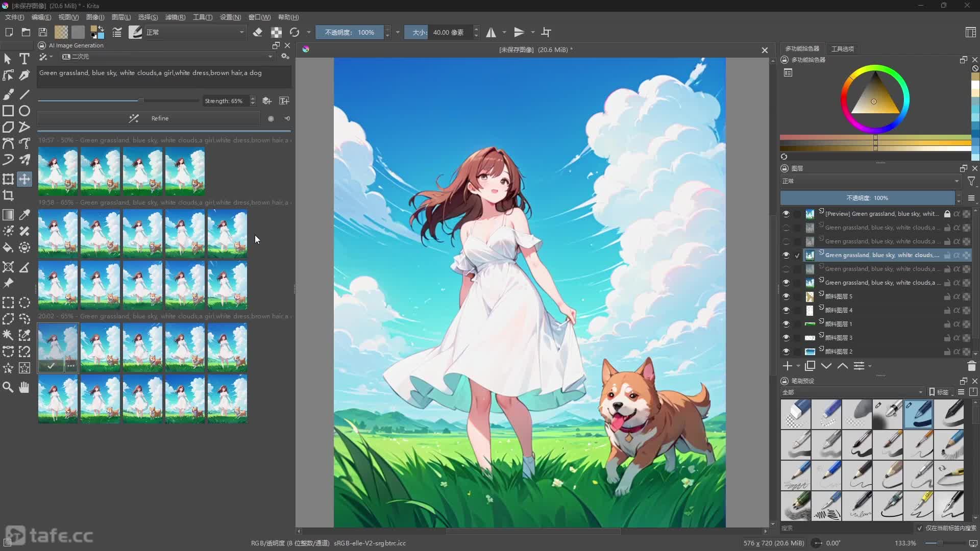
Task: Apply the checked thumbnail in 20:02 row
Action: click(51, 366)
